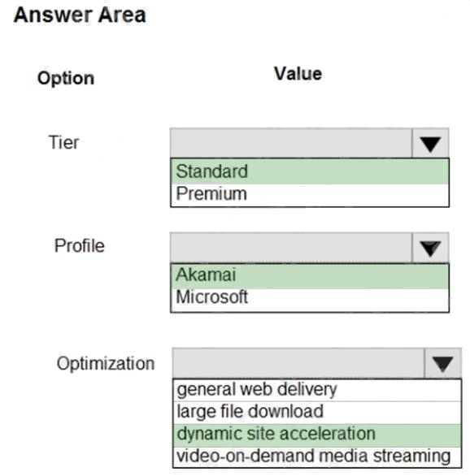Click the empty Optimization value field
Image resolution: width=470 pixels, height=476 pixels.
[x=298, y=363]
